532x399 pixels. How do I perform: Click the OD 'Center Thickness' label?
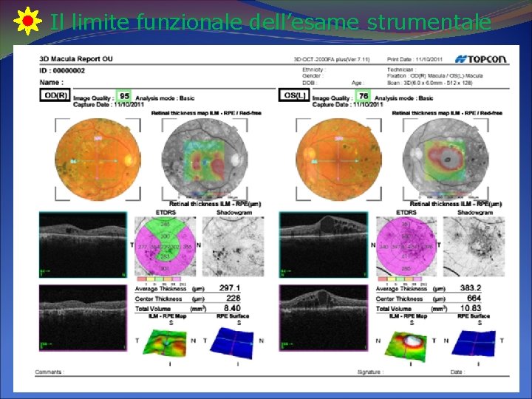[158, 299]
